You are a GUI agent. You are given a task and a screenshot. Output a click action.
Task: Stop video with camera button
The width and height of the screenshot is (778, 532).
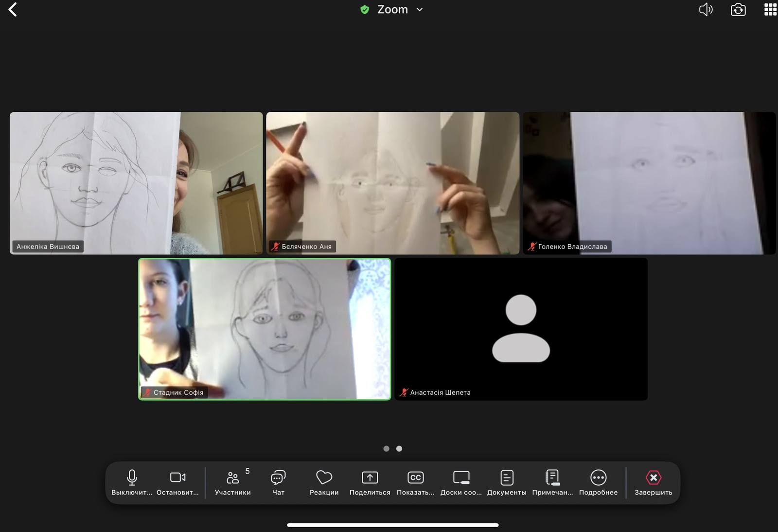pyautogui.click(x=177, y=481)
